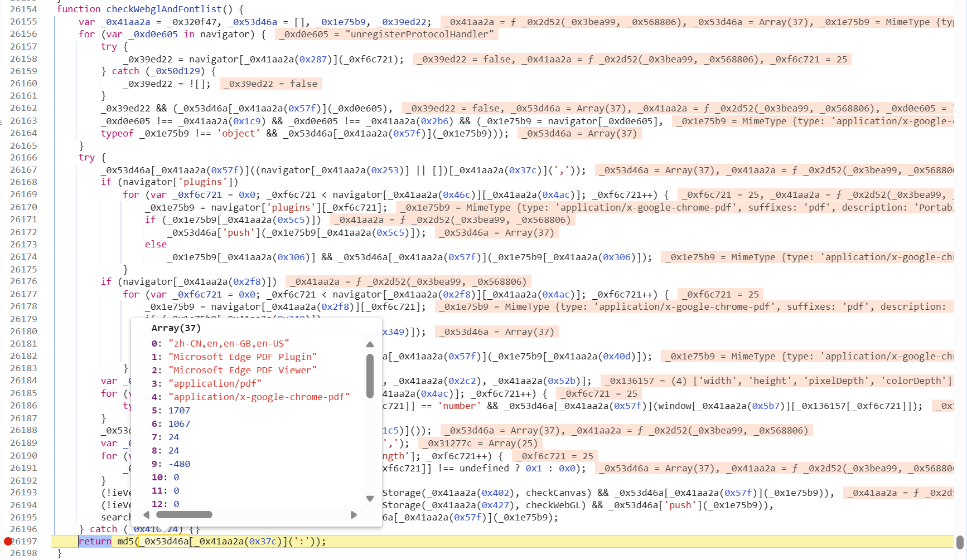This screenshot has width=967, height=560.
Task: Select array entry "Microsoft Edge PDF Viewer"
Action: (x=243, y=371)
